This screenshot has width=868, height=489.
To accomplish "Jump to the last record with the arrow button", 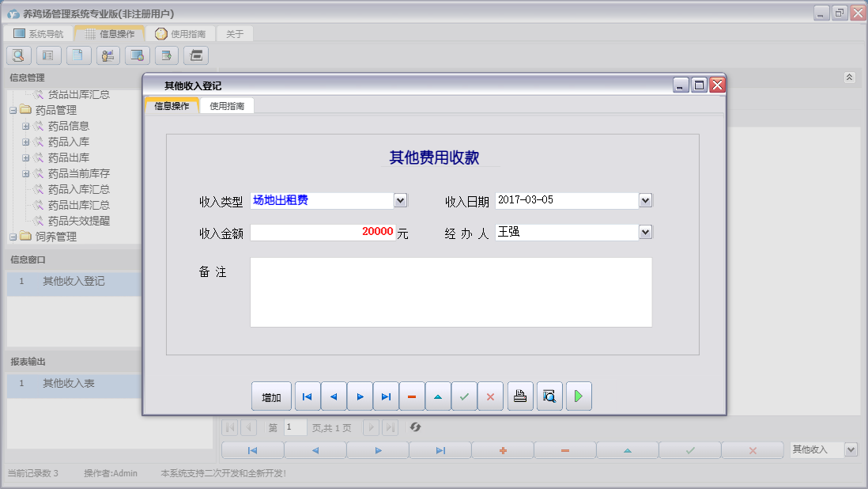I will click(386, 396).
